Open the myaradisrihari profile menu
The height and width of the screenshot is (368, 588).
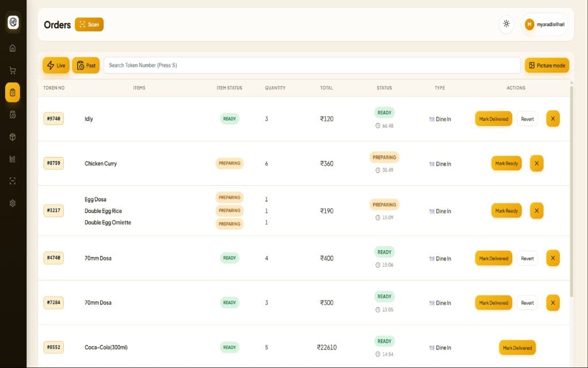tap(544, 24)
